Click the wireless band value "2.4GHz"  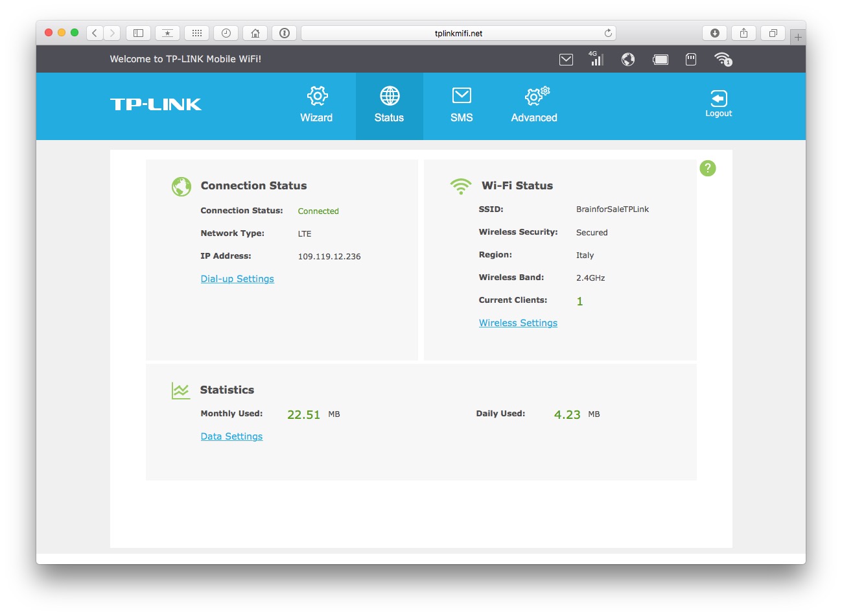pos(591,278)
